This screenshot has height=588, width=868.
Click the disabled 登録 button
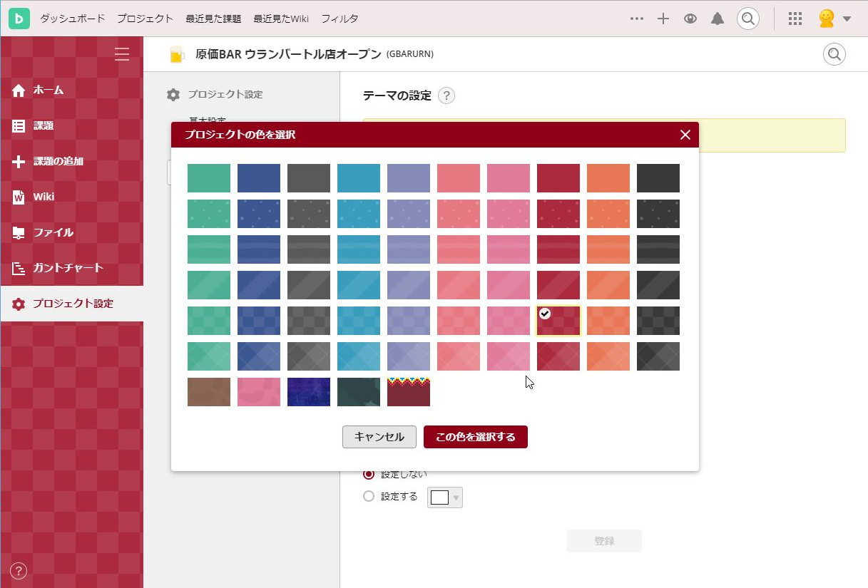[604, 541]
